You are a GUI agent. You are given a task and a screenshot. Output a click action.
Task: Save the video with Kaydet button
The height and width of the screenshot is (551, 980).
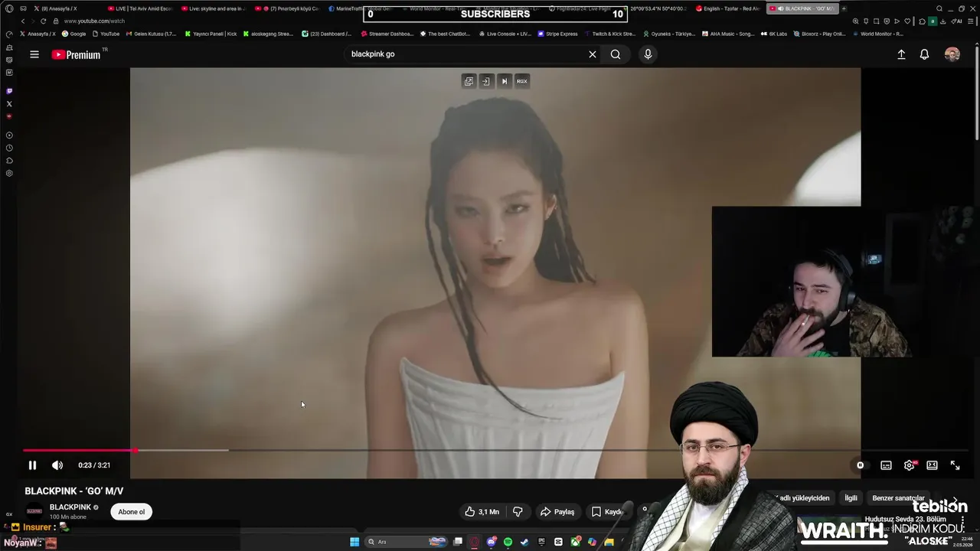[608, 512]
